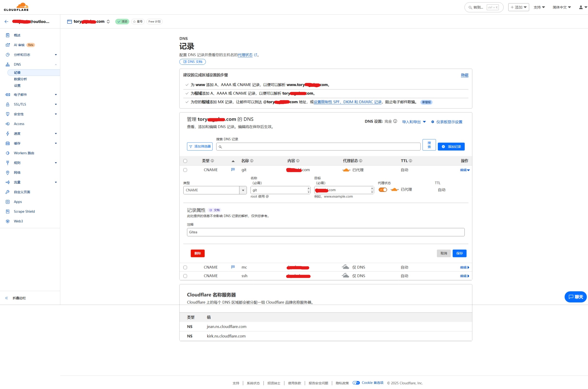
Task: Check the mc CNAME record checkbox
Action: 185,267
